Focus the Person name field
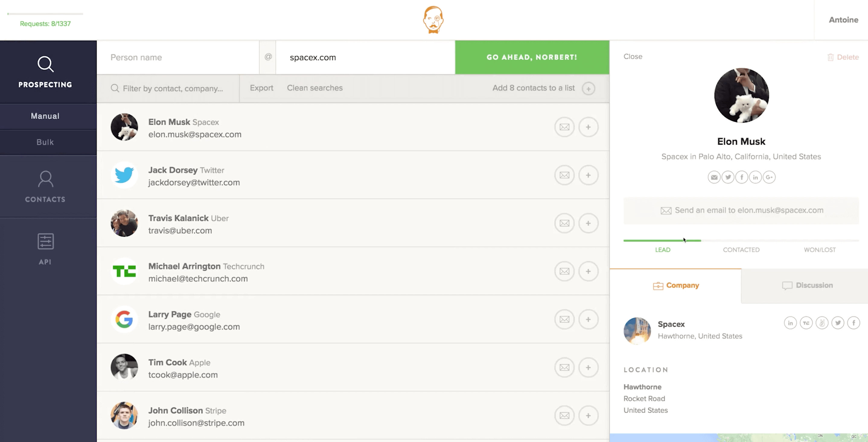 178,57
